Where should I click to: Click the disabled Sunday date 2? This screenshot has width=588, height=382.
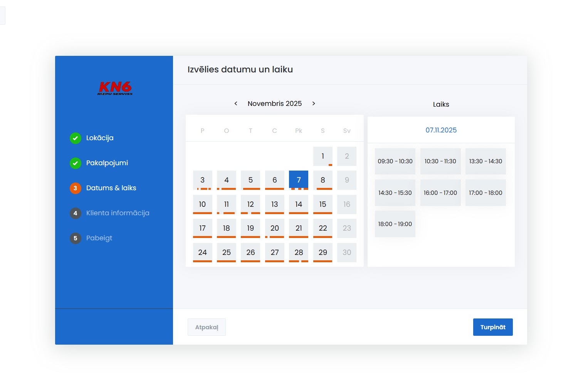coord(347,156)
